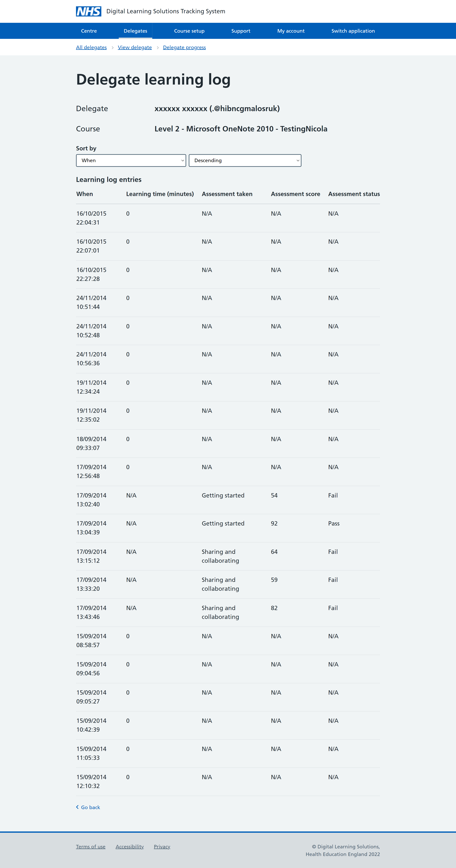Go to My account
The width and height of the screenshot is (456, 868).
coord(291,31)
